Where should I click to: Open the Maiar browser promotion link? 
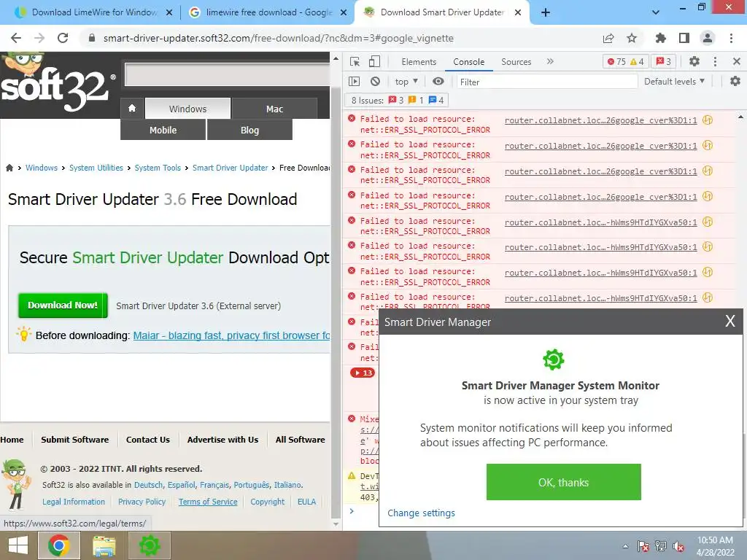231,335
